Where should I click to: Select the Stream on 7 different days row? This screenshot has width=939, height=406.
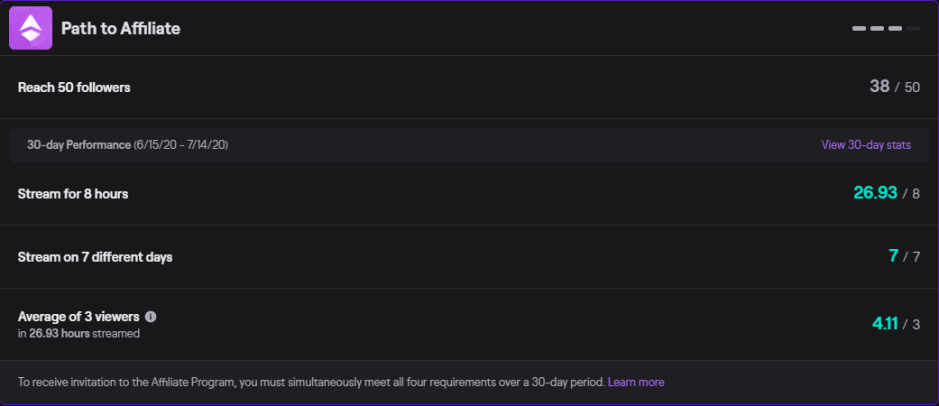coord(95,257)
